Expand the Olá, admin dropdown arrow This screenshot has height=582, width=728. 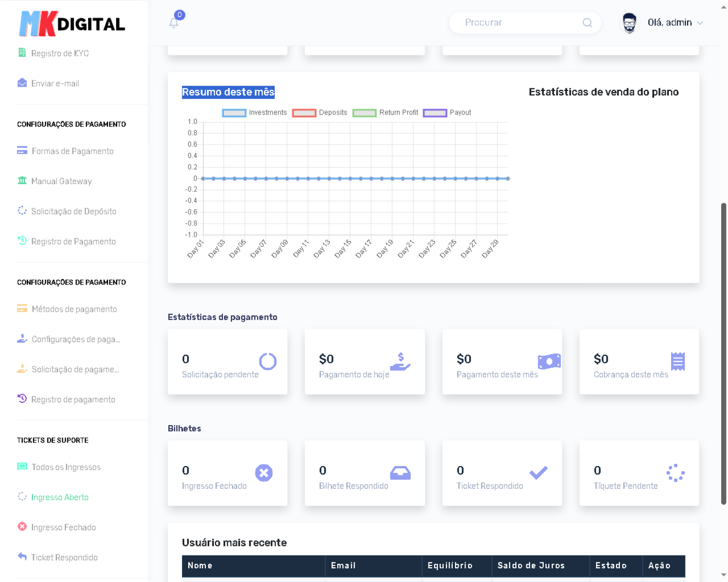click(x=700, y=23)
